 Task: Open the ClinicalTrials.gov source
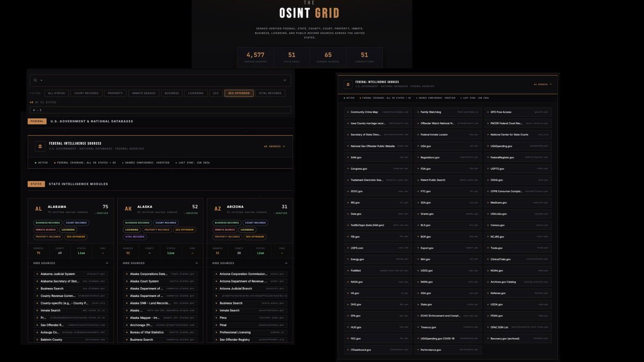(518, 259)
